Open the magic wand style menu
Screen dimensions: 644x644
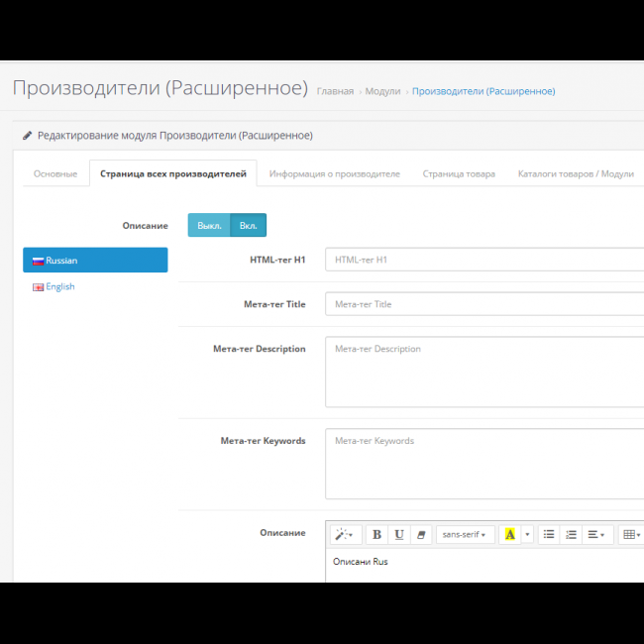point(345,534)
